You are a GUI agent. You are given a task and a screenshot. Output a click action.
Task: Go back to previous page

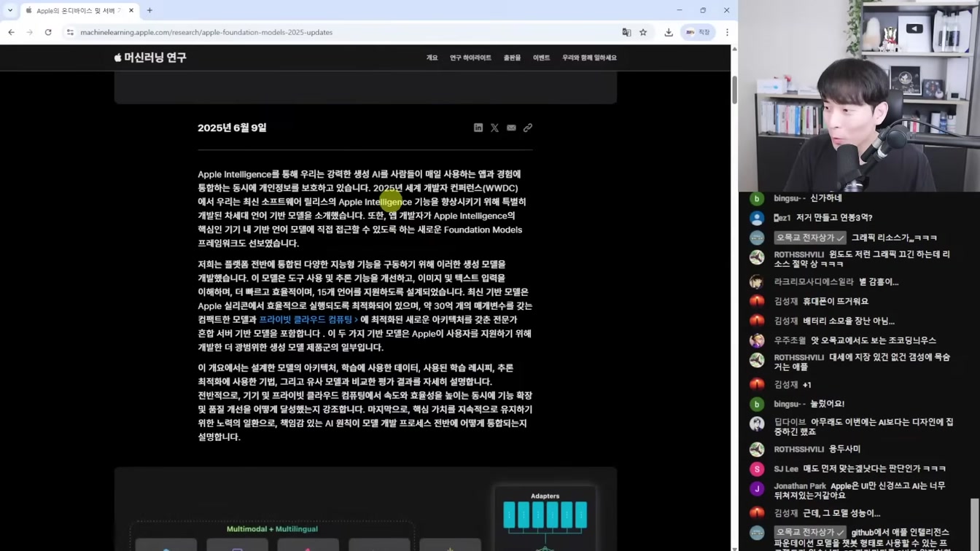[12, 32]
